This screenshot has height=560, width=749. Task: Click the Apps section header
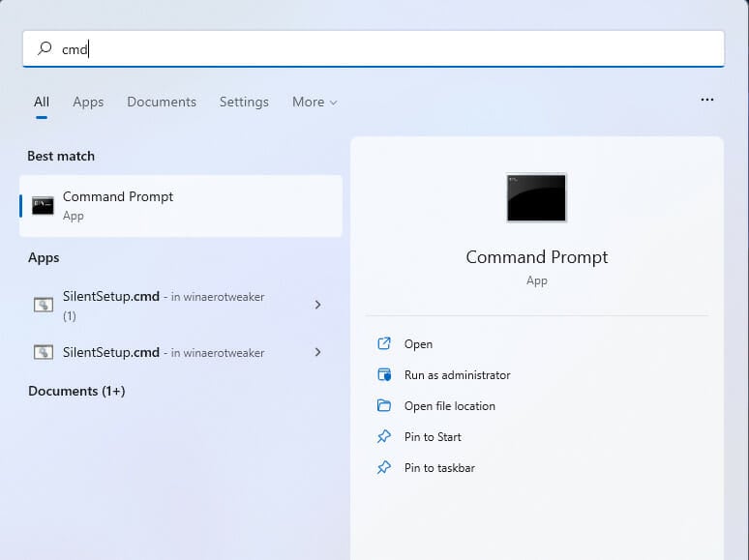[x=44, y=258]
